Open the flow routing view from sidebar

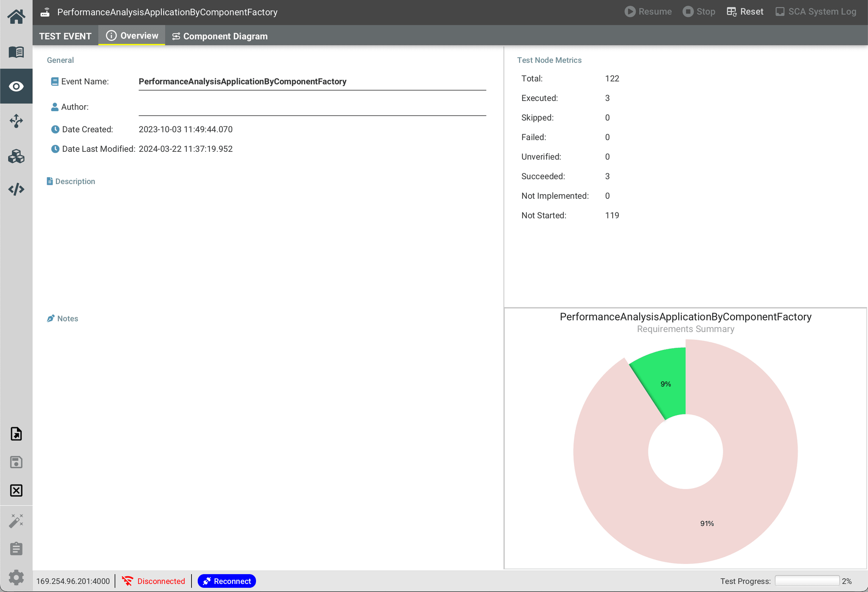[16, 121]
